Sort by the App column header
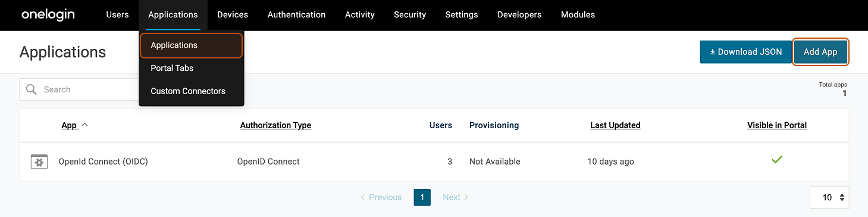 click(70, 125)
